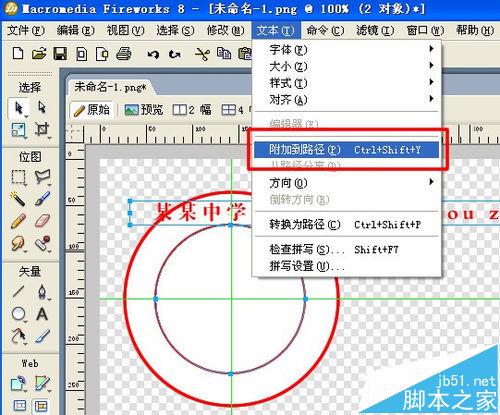Switch to the 未命名-1.png document tab
This screenshot has width=500, height=415.
(110, 87)
